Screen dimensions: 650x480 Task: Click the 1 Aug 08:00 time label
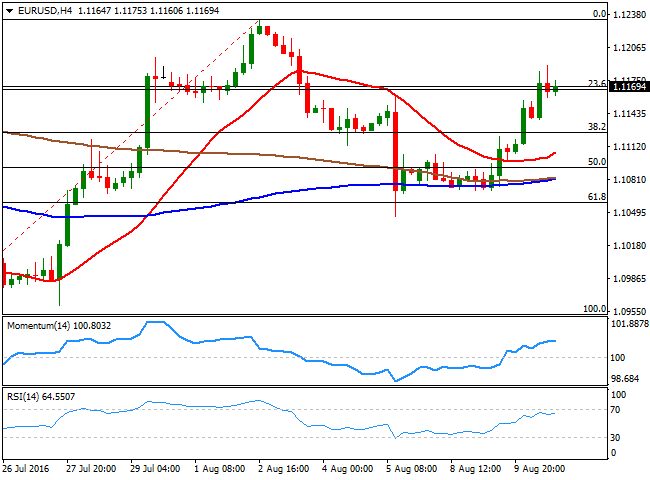(220, 469)
